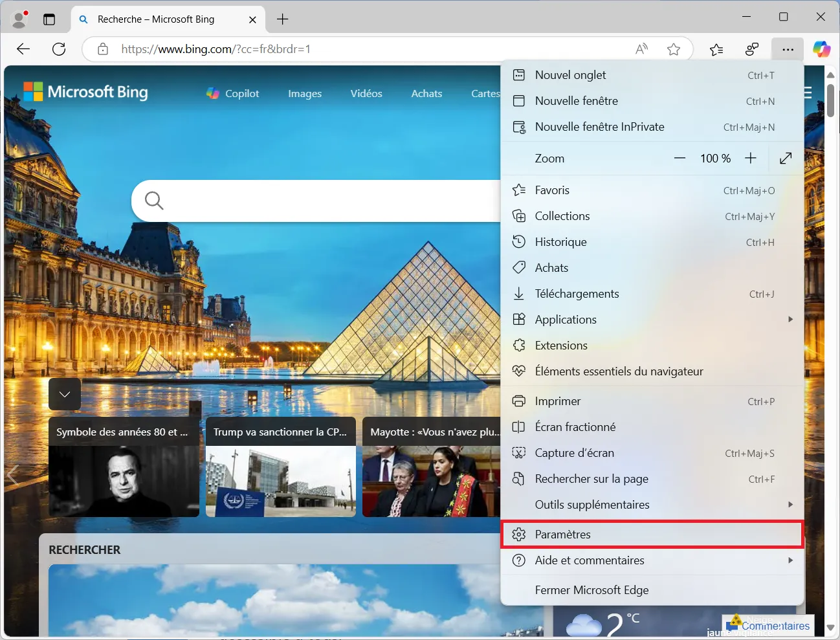Collapse news carousel with chevron button

[x=65, y=394]
